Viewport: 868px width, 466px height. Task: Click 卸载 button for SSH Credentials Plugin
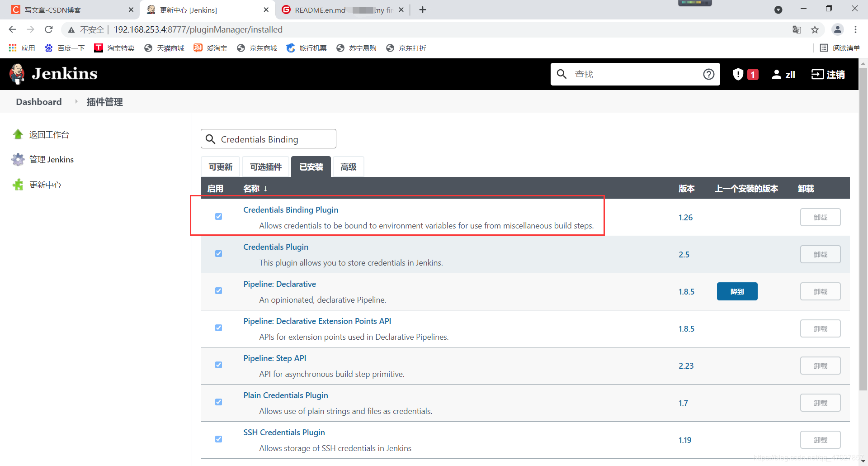click(x=821, y=440)
